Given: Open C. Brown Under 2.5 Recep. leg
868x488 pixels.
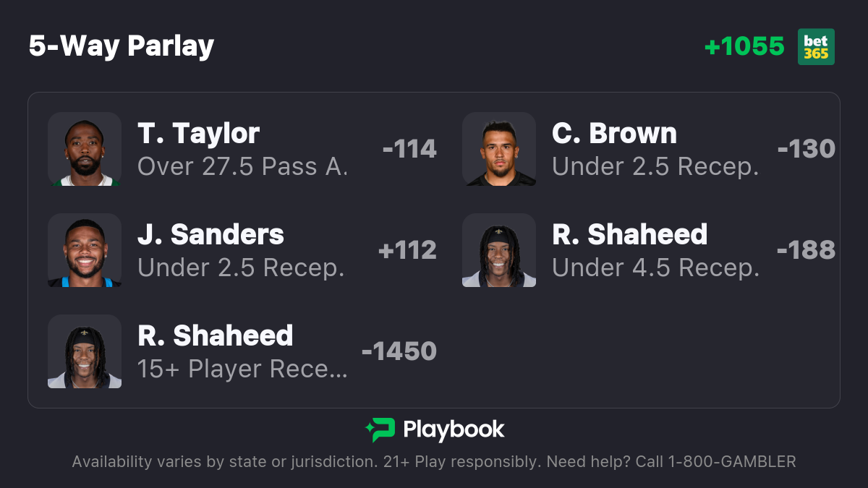Looking at the screenshot, I should click(649, 149).
